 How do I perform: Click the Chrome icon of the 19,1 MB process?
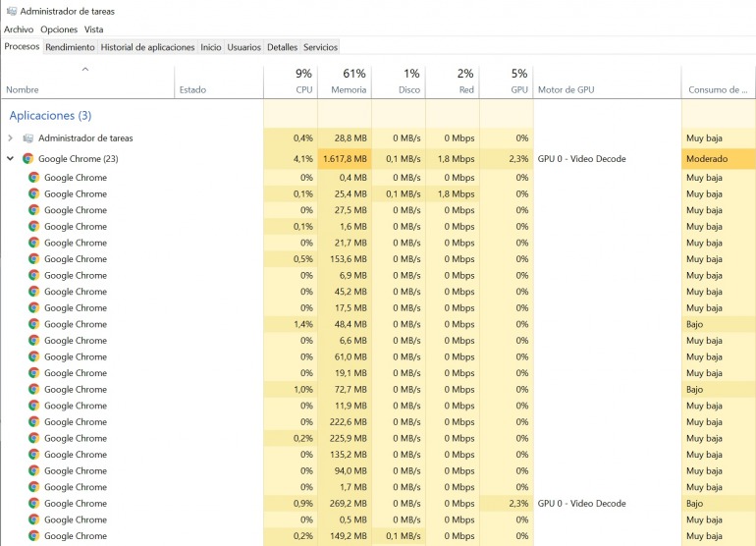click(x=33, y=373)
